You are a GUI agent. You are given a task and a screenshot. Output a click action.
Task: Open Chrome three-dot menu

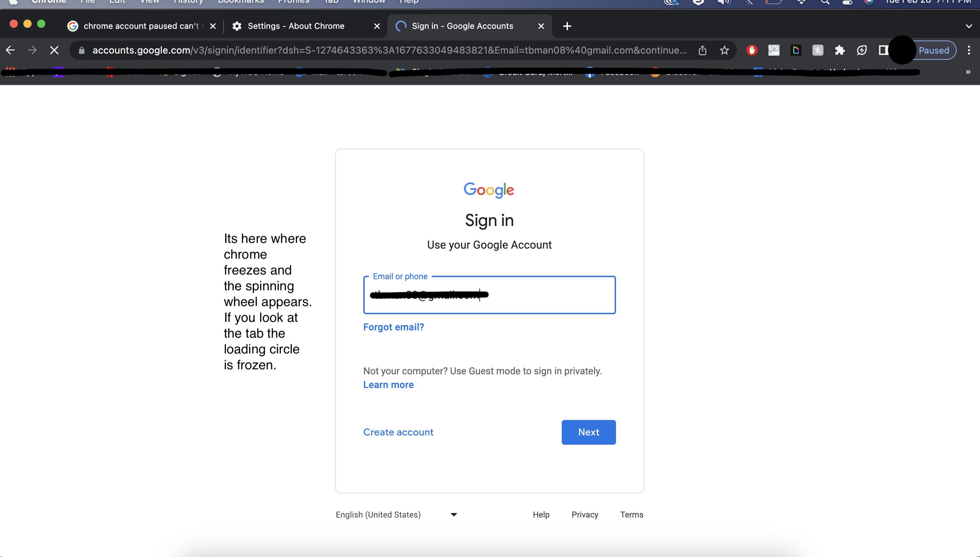click(x=969, y=50)
